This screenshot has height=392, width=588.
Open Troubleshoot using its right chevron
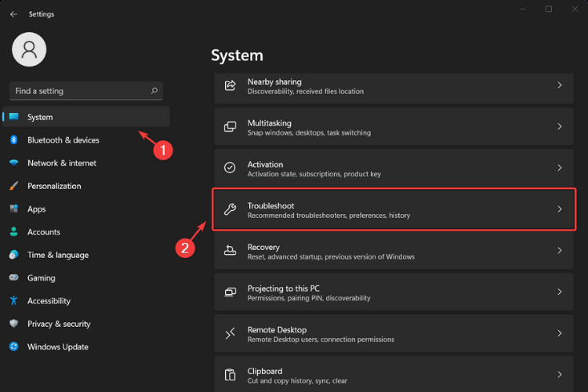coord(560,209)
